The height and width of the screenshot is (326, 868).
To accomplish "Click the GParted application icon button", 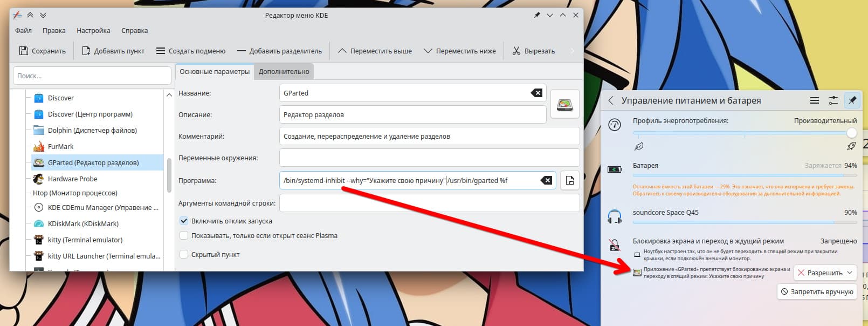I will pyautogui.click(x=564, y=104).
